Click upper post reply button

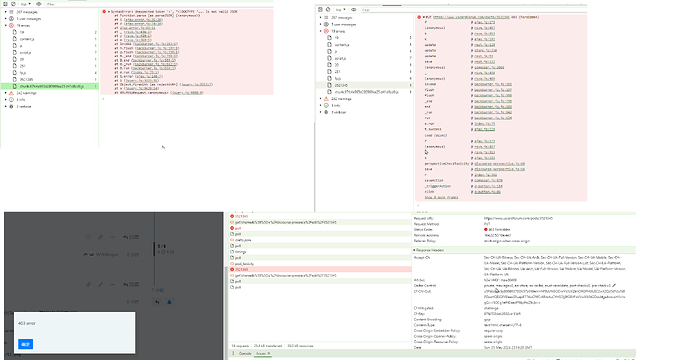[x=131, y=237]
